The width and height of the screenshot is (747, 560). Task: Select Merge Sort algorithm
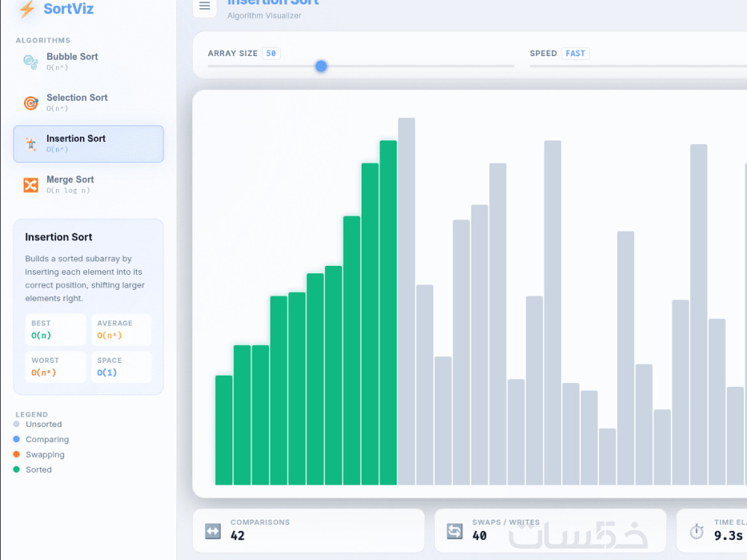[89, 184]
